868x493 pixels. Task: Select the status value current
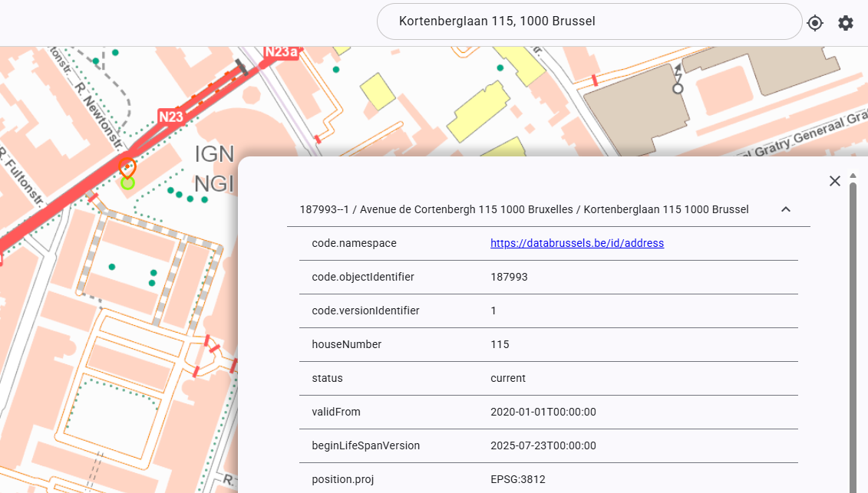click(507, 378)
